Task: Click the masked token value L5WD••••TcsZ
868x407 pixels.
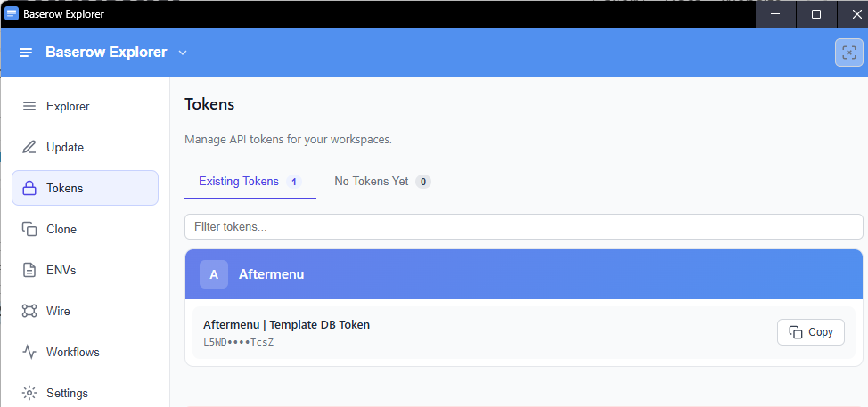Action: (x=238, y=342)
